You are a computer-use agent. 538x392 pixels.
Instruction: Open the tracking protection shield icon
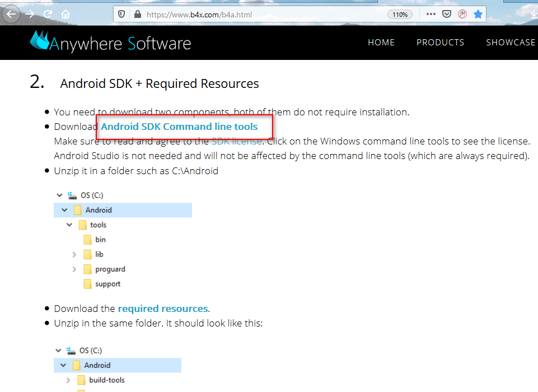click(x=121, y=15)
